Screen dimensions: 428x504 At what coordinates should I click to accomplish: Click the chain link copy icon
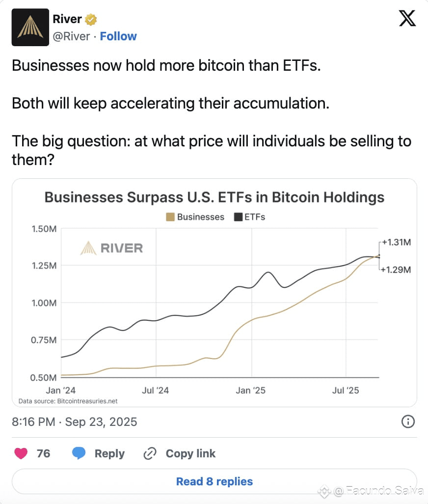coord(150,453)
